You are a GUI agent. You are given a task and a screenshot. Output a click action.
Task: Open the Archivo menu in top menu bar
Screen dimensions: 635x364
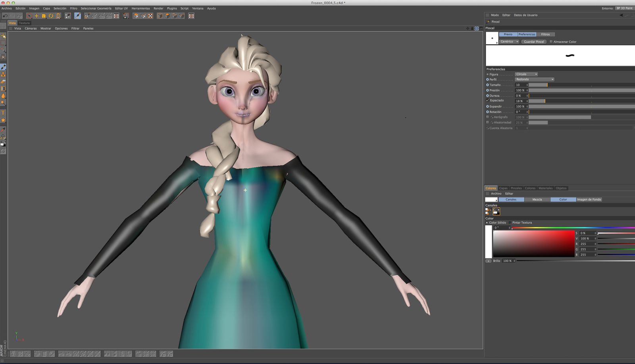tap(7, 8)
